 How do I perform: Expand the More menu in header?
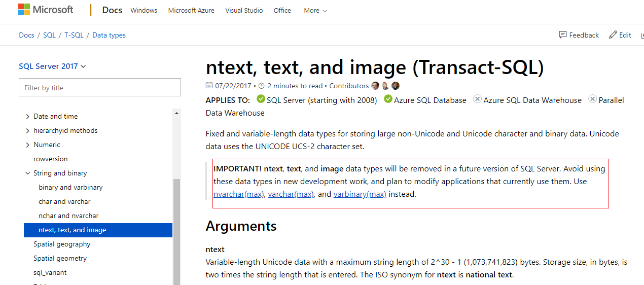(315, 10)
